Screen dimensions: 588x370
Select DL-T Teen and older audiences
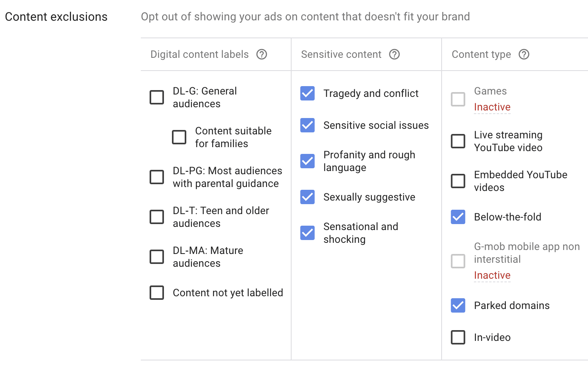pos(157,217)
